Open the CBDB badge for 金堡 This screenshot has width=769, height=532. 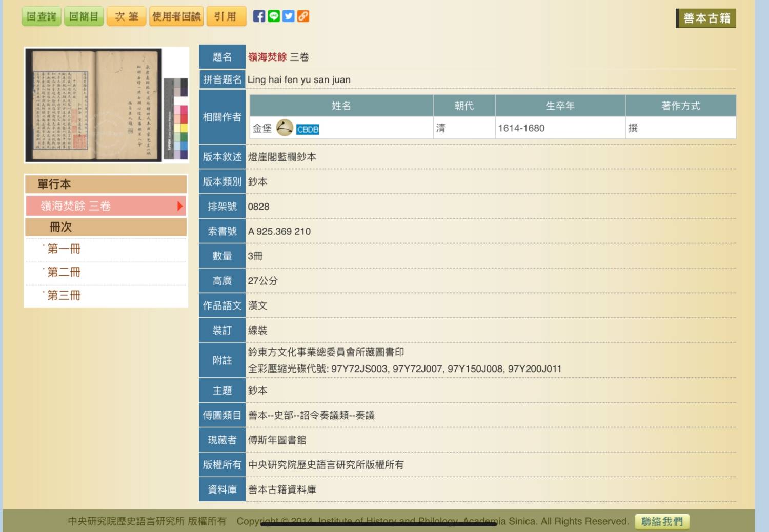pyautogui.click(x=308, y=130)
